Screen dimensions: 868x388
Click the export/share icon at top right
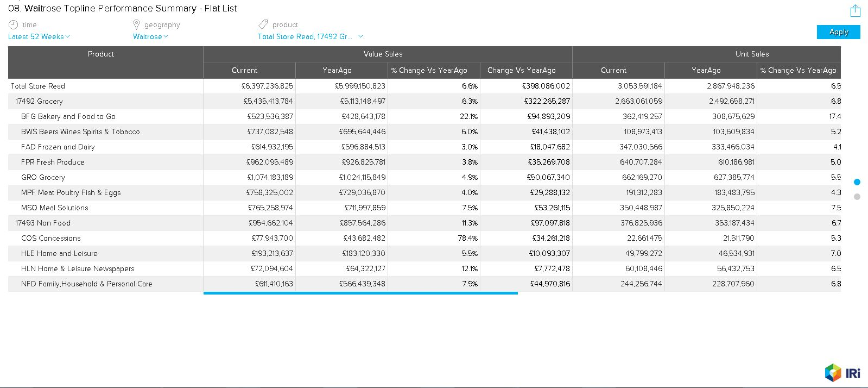pos(855,10)
